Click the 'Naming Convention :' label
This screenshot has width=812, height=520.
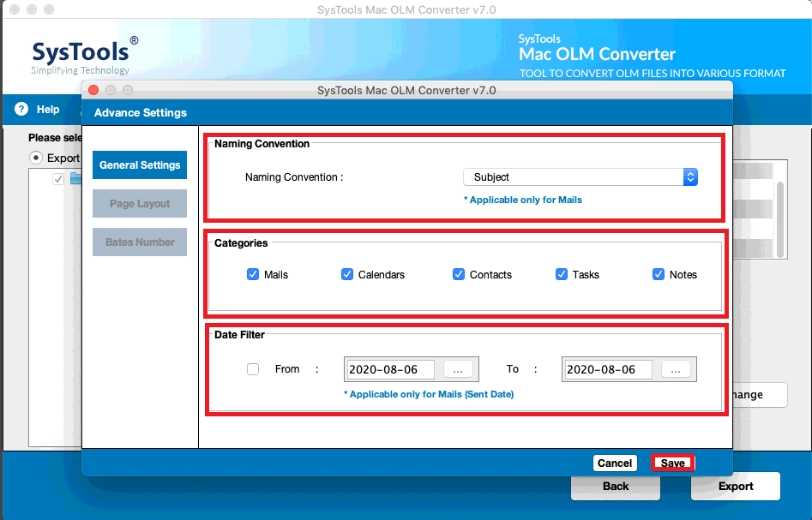click(x=294, y=177)
